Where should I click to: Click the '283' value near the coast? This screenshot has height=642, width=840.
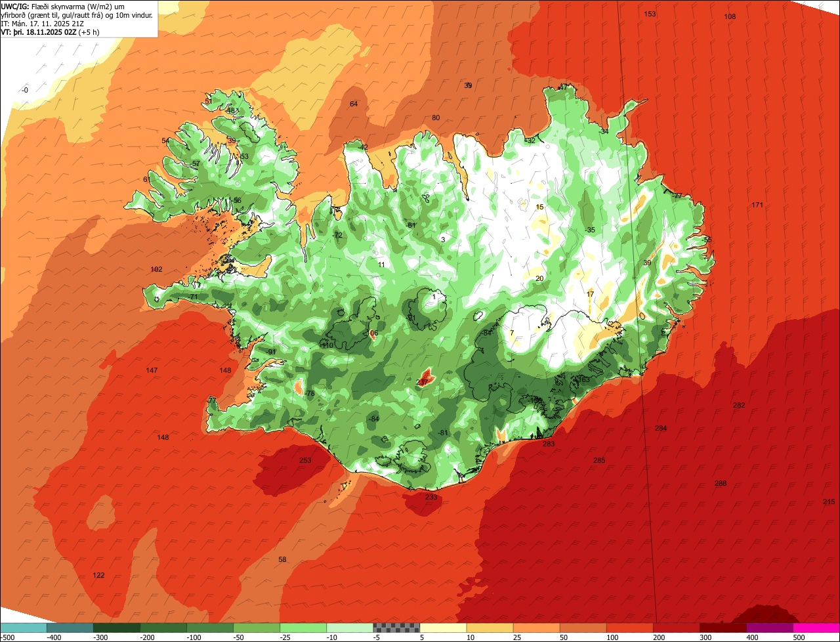pyautogui.click(x=549, y=444)
